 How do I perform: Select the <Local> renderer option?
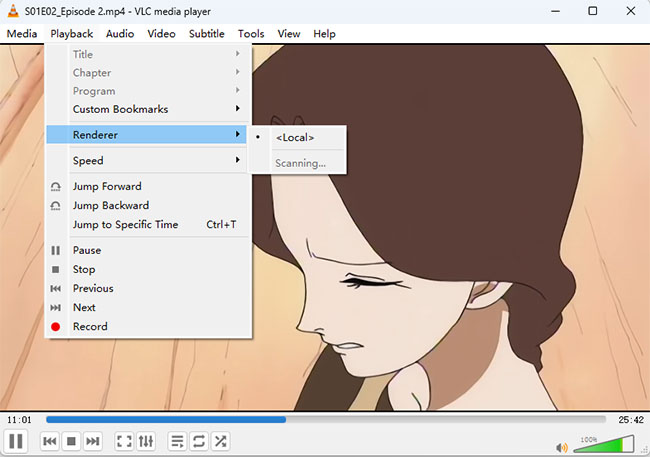click(x=298, y=137)
